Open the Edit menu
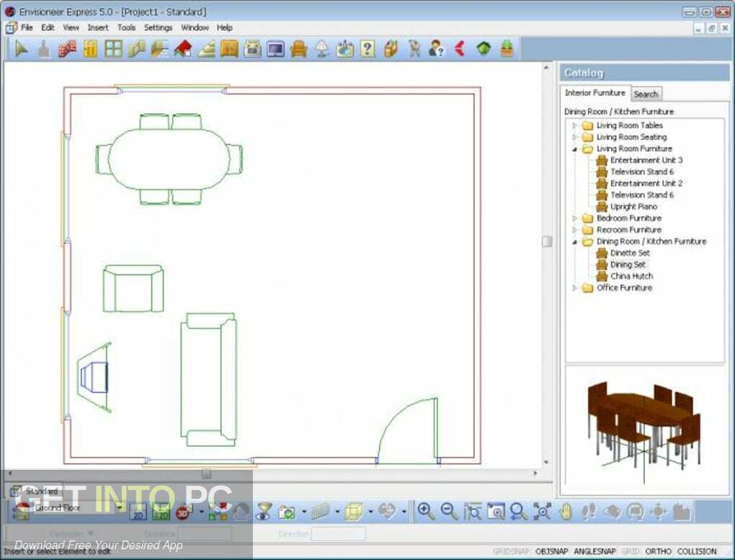The width and height of the screenshot is (735, 560). point(48,27)
